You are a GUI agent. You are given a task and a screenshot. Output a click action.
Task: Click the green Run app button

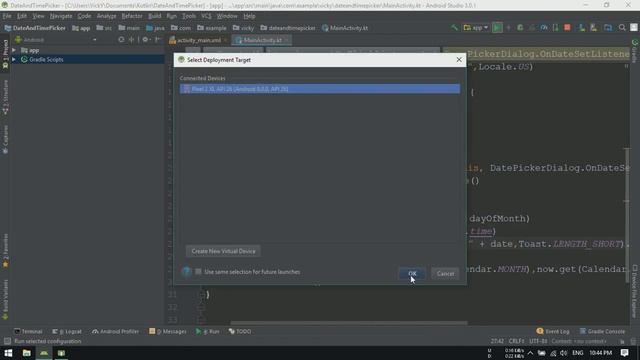tap(497, 28)
